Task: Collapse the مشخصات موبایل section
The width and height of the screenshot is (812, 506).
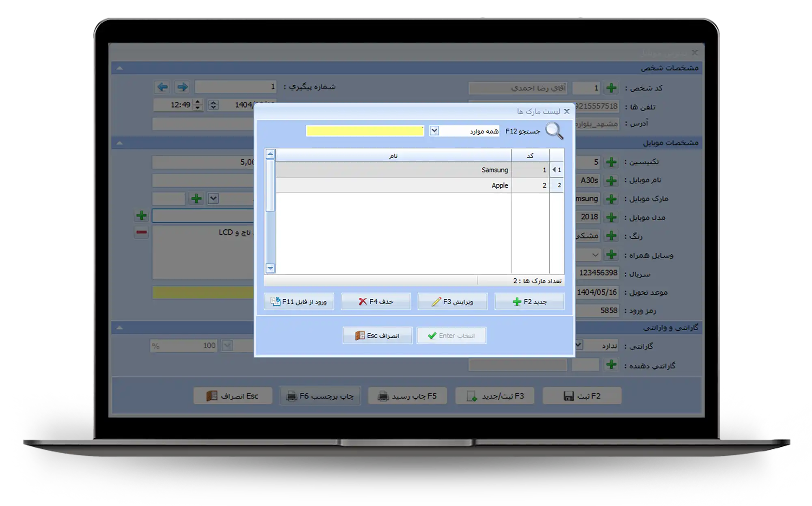Action: (119, 143)
